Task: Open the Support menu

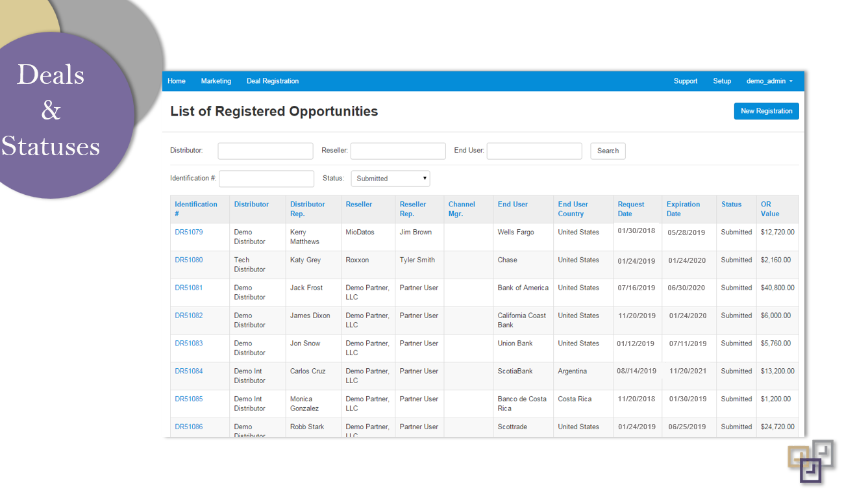Action: pos(686,81)
